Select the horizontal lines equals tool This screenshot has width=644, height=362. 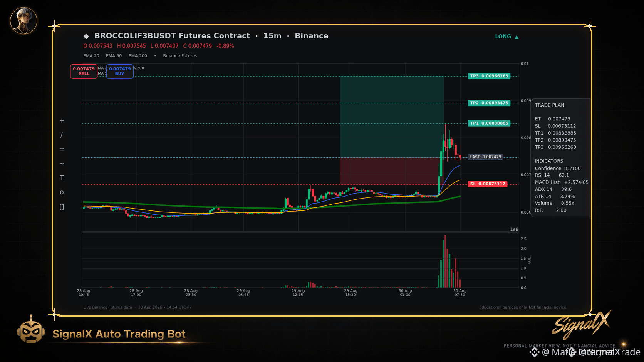62,150
